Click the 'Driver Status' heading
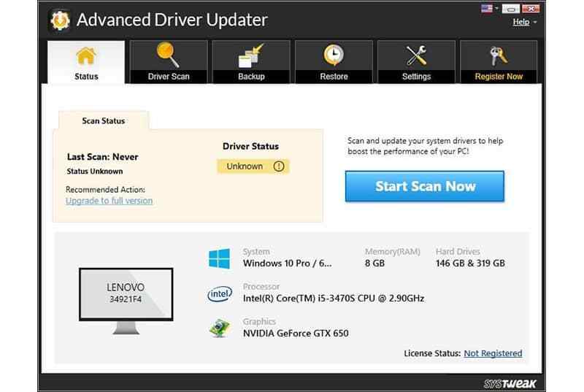 tap(250, 146)
